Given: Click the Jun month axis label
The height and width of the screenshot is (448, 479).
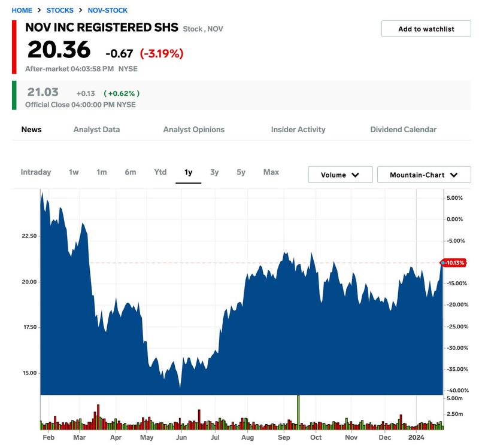Looking at the screenshot, I should click(181, 437).
